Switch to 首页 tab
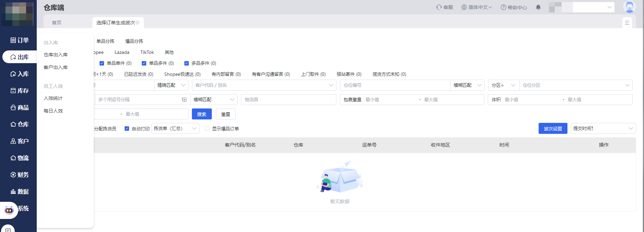 click(x=57, y=23)
